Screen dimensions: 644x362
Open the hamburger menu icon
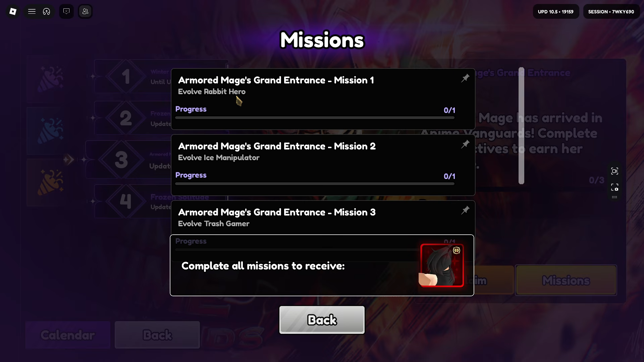pos(32,11)
